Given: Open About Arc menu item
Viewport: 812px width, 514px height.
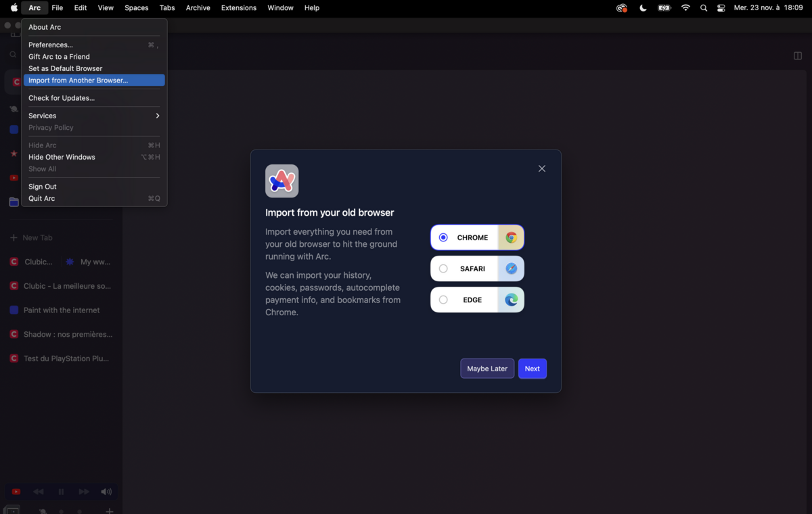Looking at the screenshot, I should 94,27.
